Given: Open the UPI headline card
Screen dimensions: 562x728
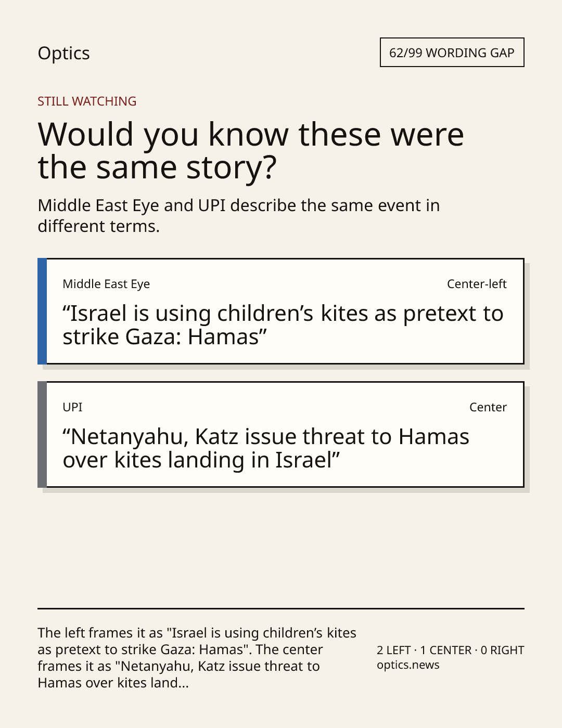Looking at the screenshot, I should (x=281, y=434).
